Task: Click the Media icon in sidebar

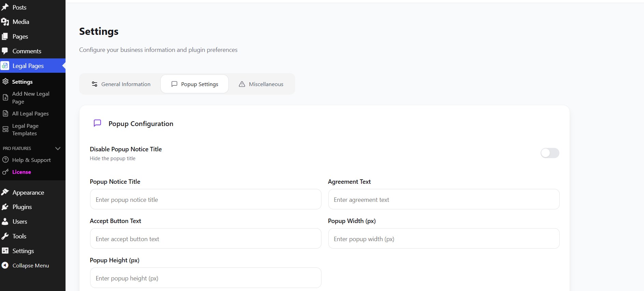Action: click(5, 22)
